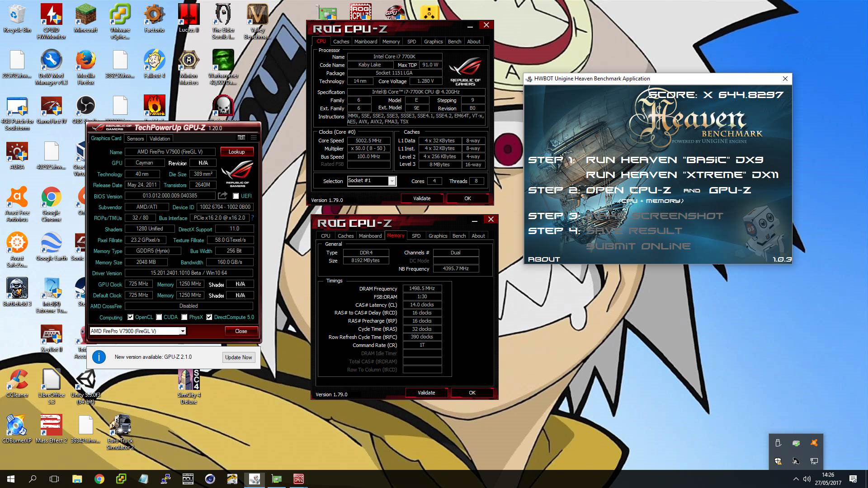Click Validate in bottom CPU-Z window
Image resolution: width=868 pixels, height=488 pixels.
click(426, 393)
